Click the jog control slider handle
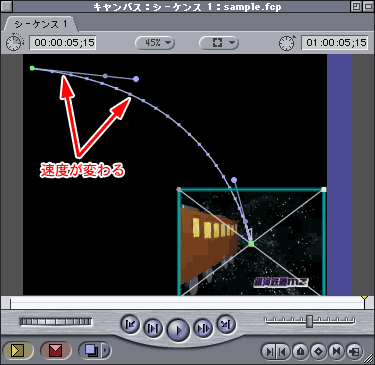 (x=310, y=321)
